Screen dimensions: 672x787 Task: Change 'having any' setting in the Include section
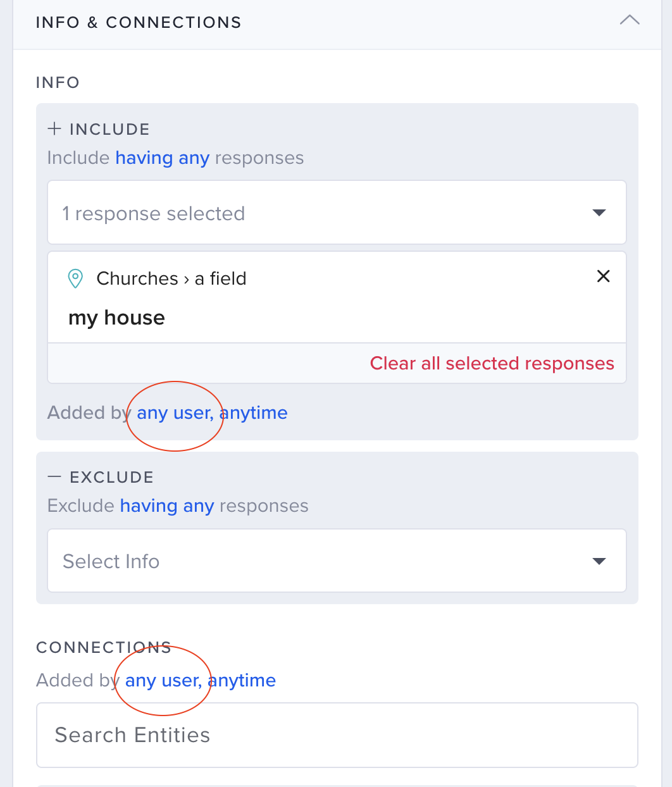pos(162,158)
